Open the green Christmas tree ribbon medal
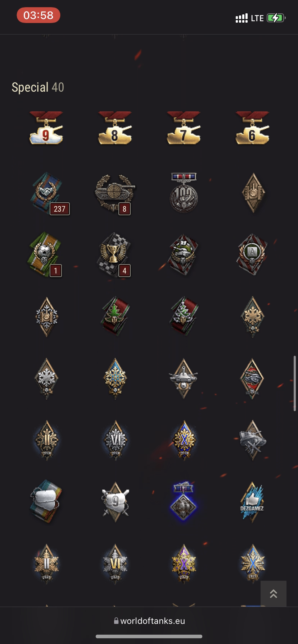Viewport: 298px width, 644px height. 115,316
